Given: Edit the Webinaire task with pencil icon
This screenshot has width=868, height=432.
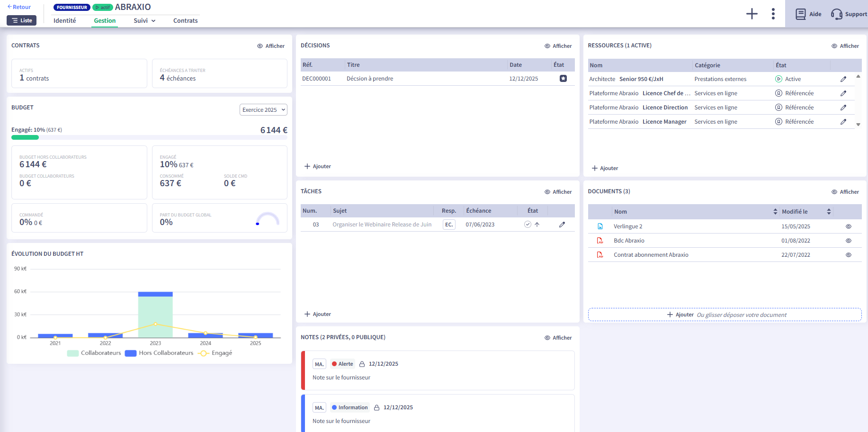Looking at the screenshot, I should pyautogui.click(x=562, y=225).
